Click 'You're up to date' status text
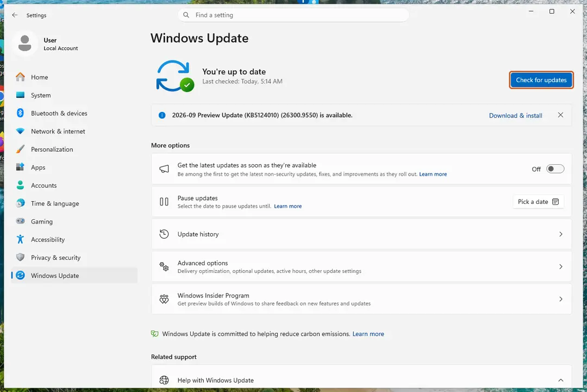This screenshot has height=392, width=587. point(234,72)
